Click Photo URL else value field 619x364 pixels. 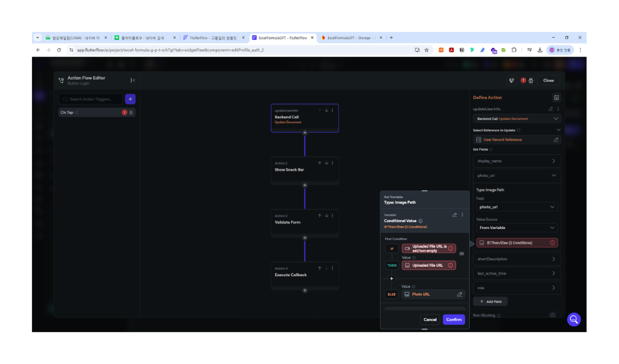point(433,294)
